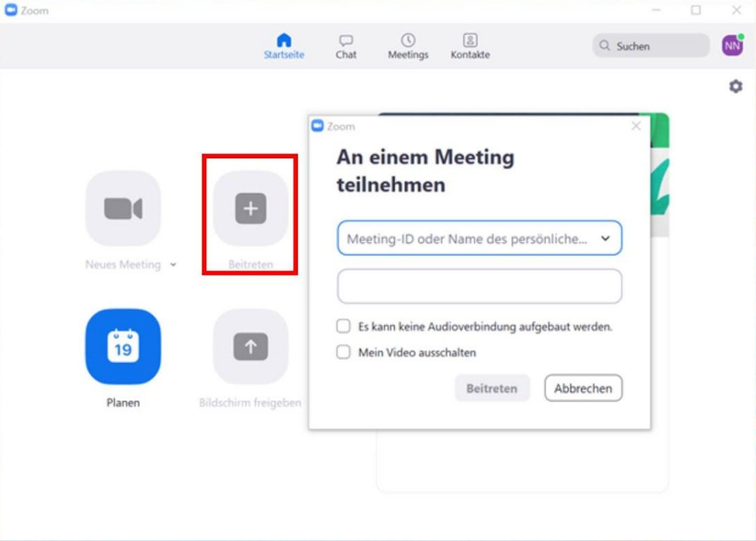Check 'Mein Video ausschalten' option
This screenshot has width=756, height=541.
pyautogui.click(x=343, y=353)
